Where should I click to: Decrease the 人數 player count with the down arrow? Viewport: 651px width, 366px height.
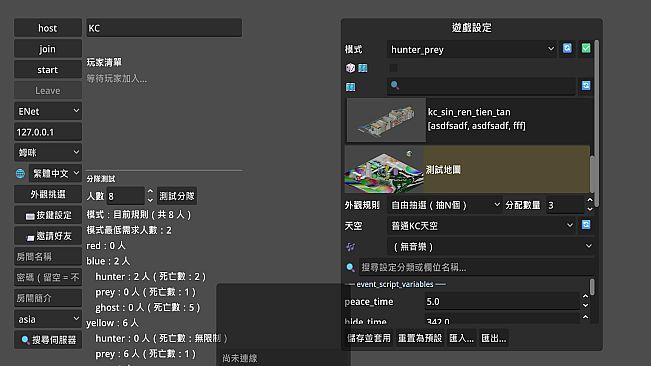coord(150,200)
